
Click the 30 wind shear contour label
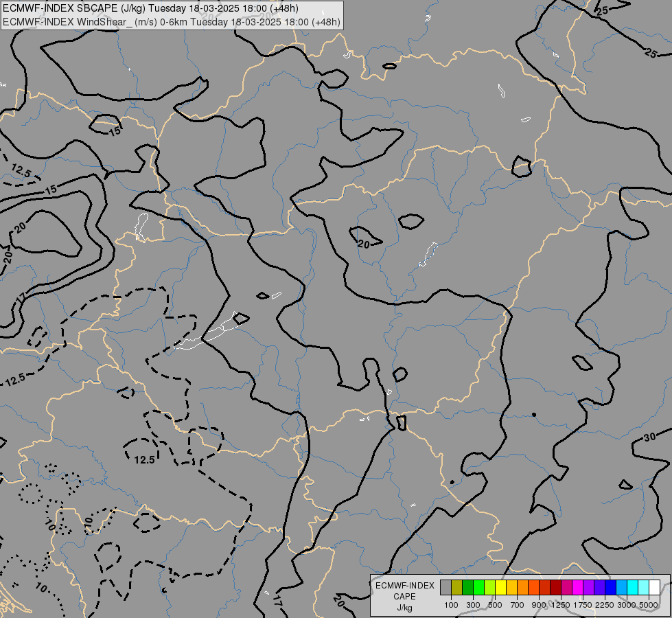(650, 437)
